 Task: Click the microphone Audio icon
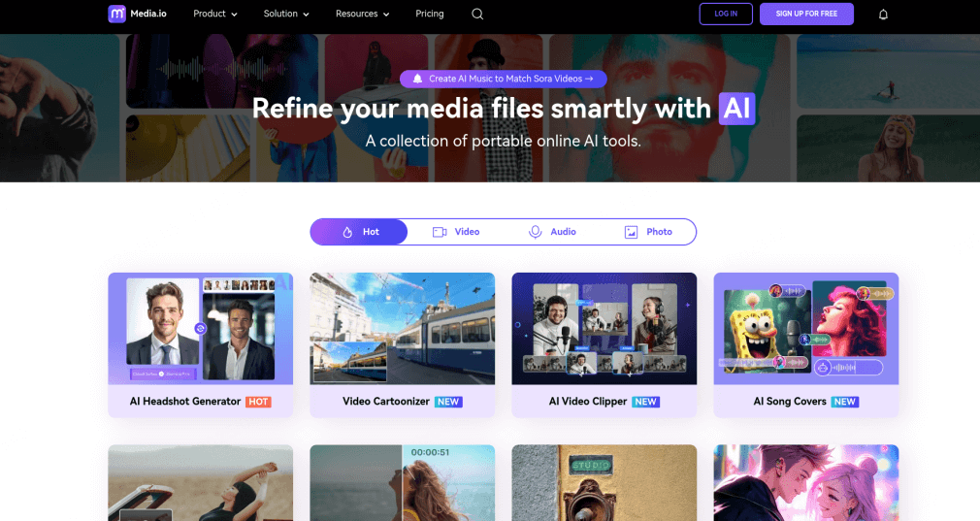(x=535, y=232)
